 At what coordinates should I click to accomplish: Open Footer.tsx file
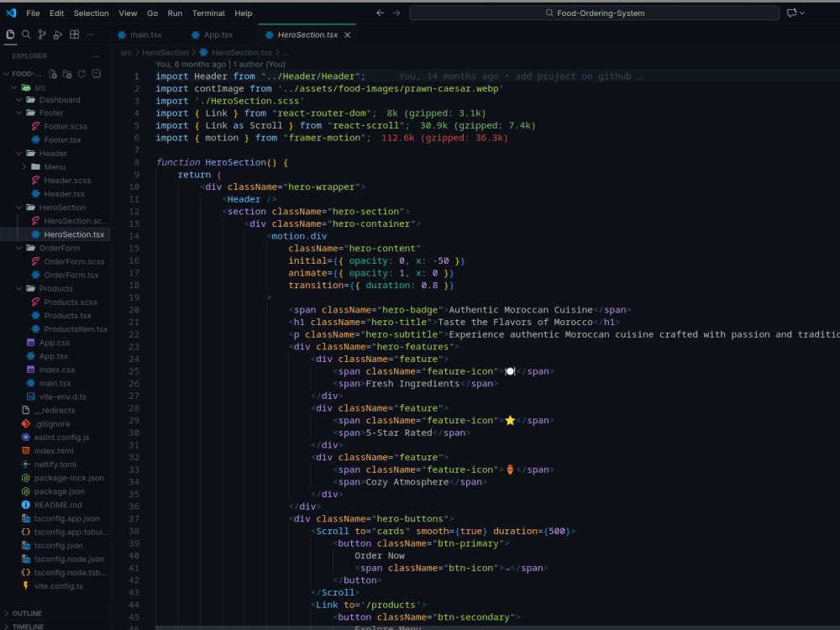(x=62, y=139)
